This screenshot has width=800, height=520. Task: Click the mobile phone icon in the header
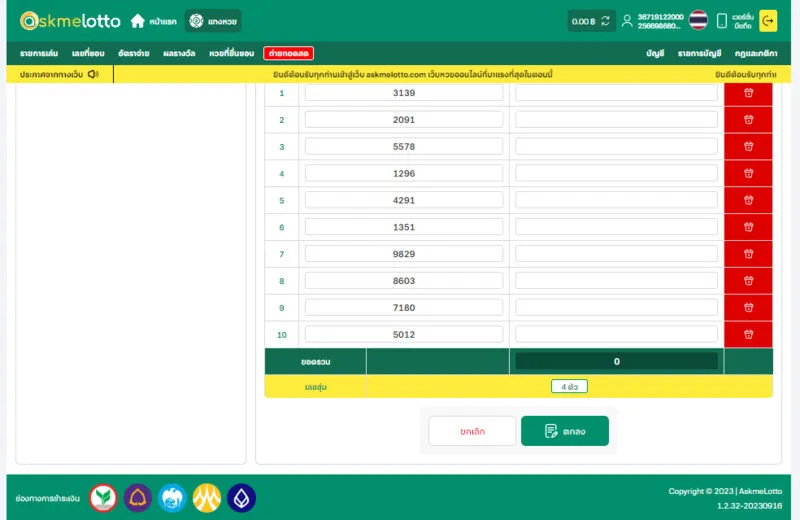pyautogui.click(x=722, y=21)
